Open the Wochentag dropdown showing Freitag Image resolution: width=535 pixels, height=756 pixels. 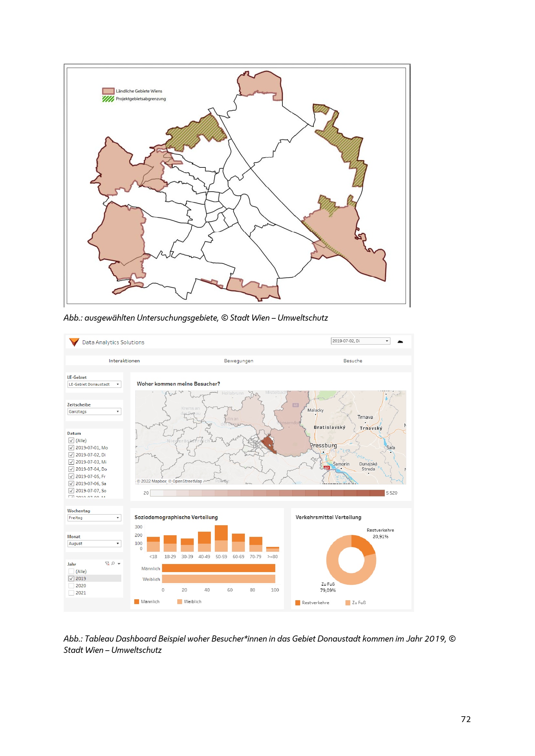pos(94,517)
